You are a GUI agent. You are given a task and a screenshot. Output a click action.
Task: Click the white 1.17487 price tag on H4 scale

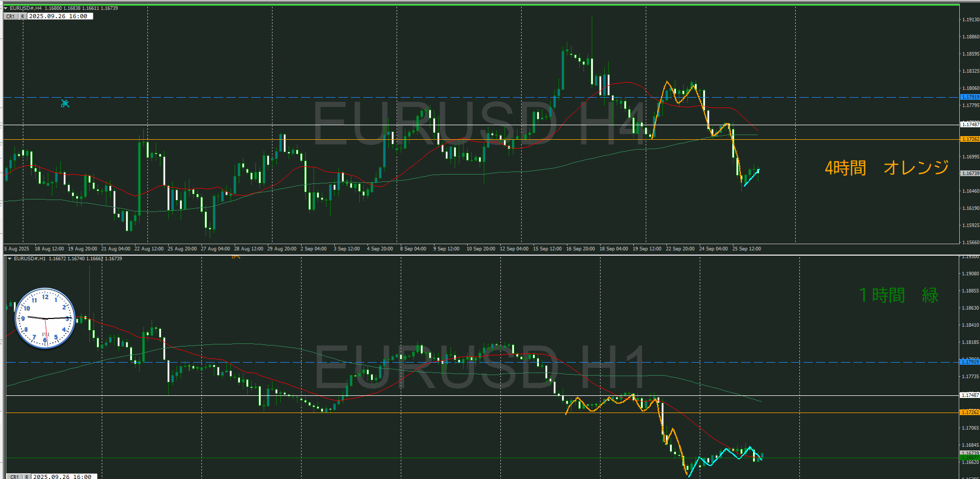pos(970,125)
